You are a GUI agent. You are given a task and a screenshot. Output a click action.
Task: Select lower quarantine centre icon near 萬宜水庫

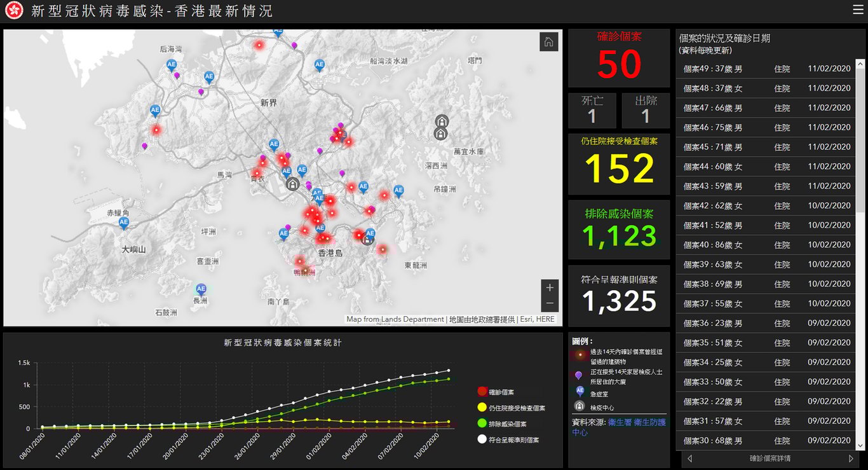pyautogui.click(x=440, y=134)
